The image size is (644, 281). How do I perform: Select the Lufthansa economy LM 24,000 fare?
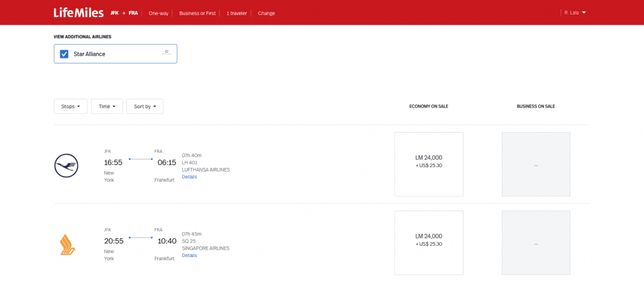pos(429,164)
